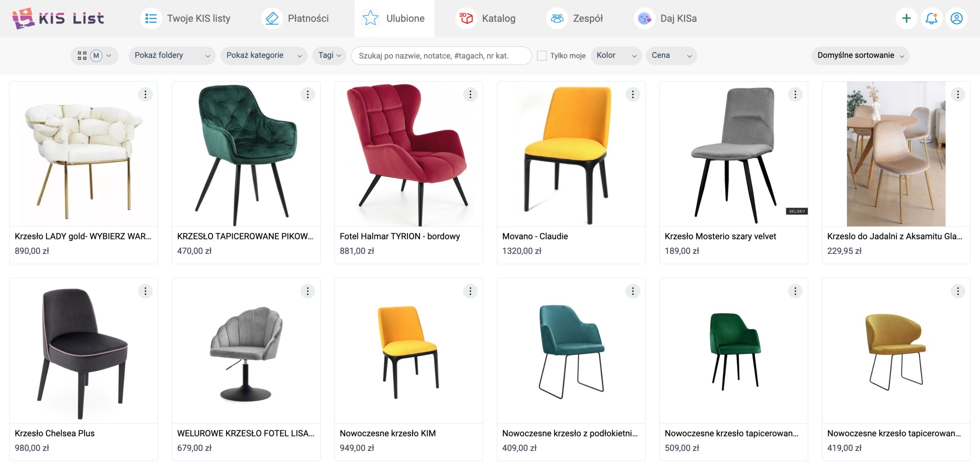The image size is (980, 471).
Task: Click the KIS List logo
Action: [x=58, y=19]
